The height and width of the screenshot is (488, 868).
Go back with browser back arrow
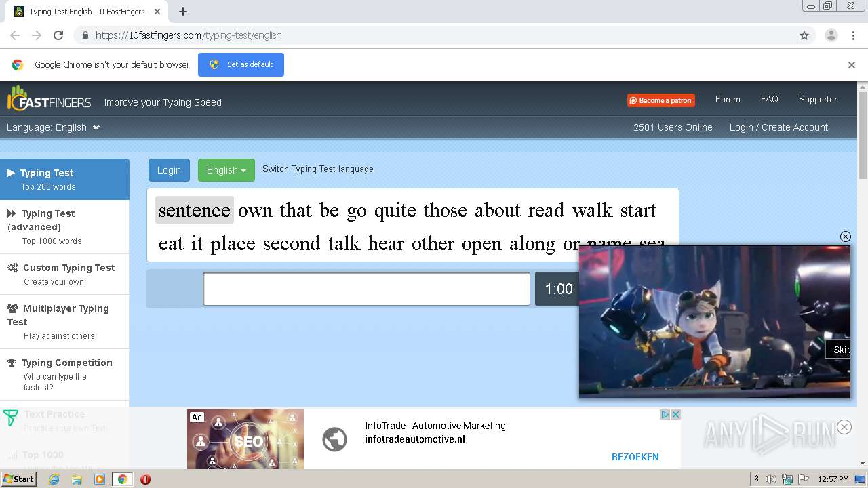[x=15, y=35]
